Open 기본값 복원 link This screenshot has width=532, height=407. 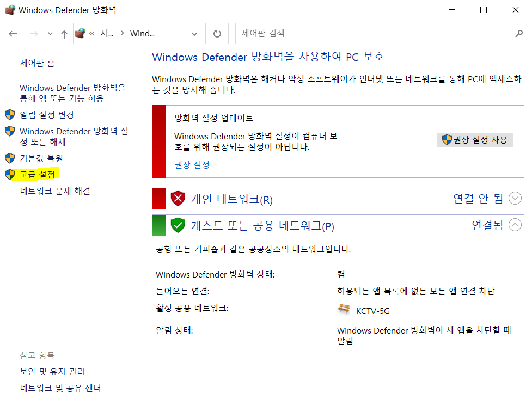[41, 158]
